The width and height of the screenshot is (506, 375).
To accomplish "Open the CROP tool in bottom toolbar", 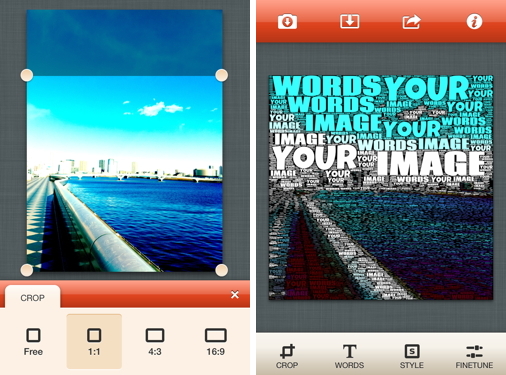I will 287,357.
